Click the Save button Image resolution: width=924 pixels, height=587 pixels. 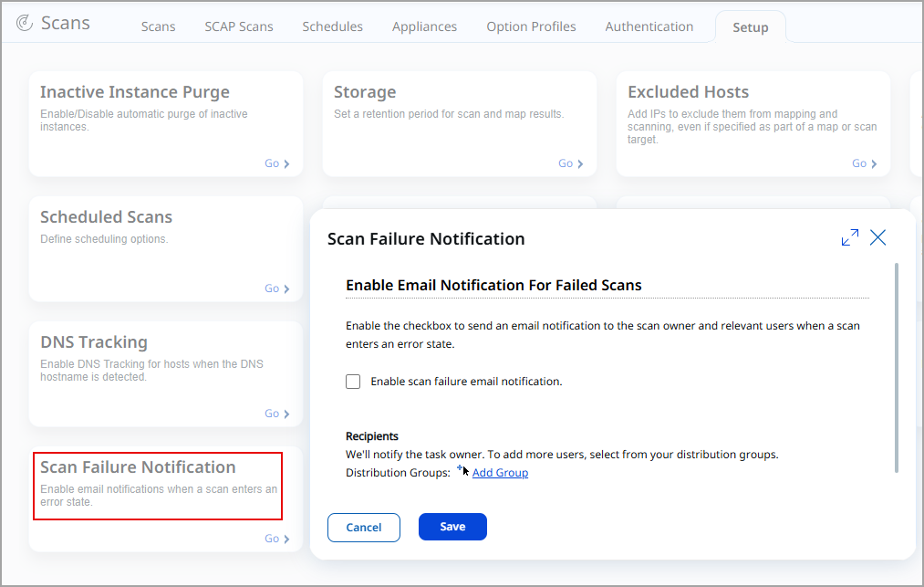point(452,527)
